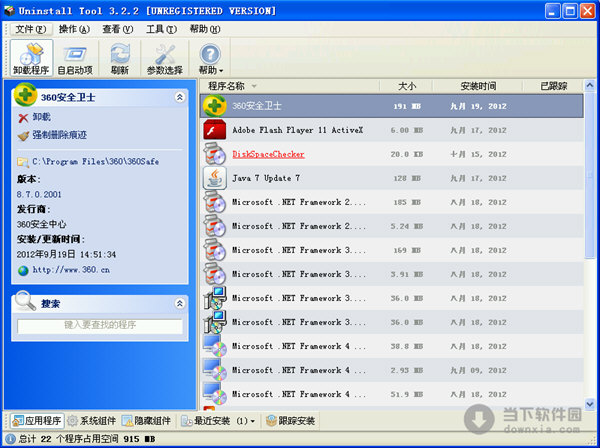Click the 128 MB size value

coord(407,178)
